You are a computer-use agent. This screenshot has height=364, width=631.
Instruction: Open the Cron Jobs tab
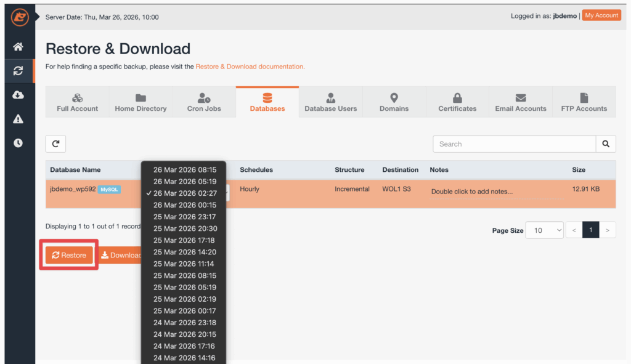[204, 102]
